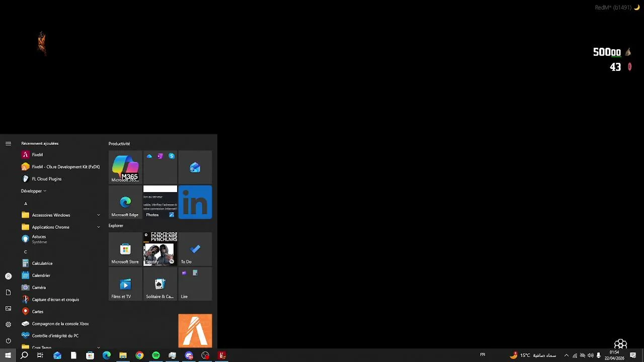Click Productivité group header
This screenshot has width=644, height=362.
pyautogui.click(x=119, y=144)
